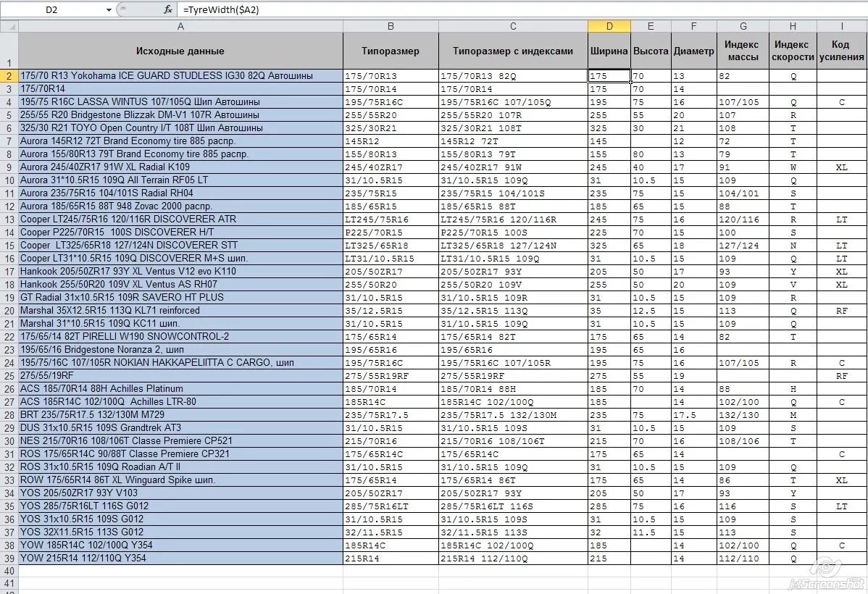Screen dimensions: 868x594
Task: Select the cell 'TOYO Open Country I/T 108T'
Action: coord(180,128)
